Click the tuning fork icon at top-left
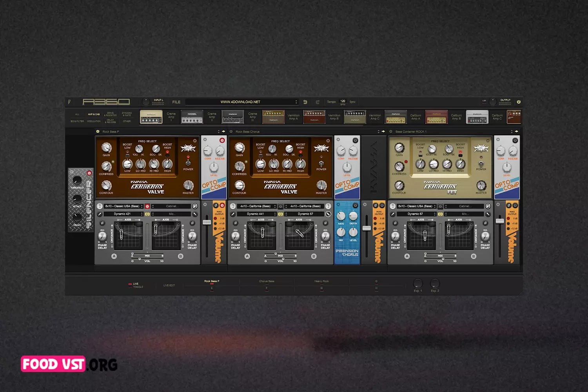 coord(69,102)
